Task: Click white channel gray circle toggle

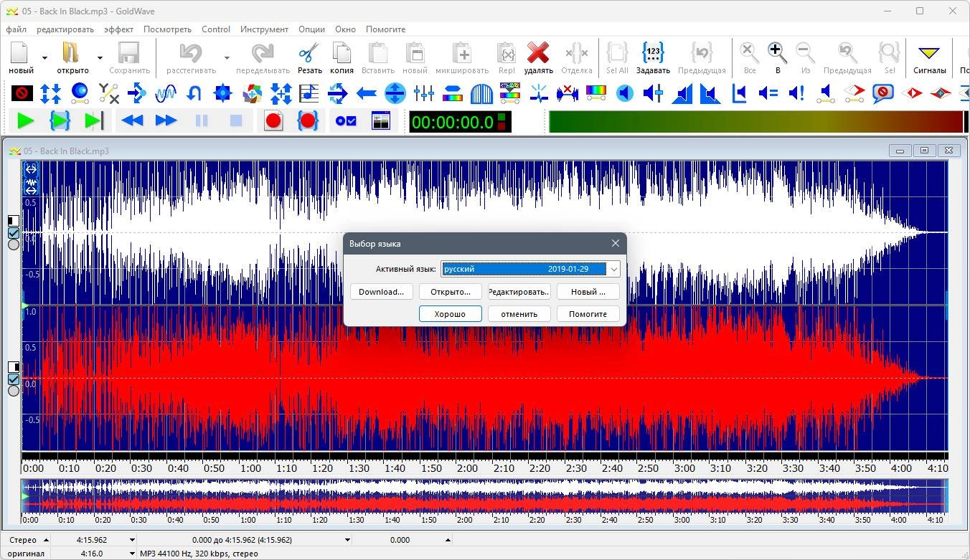Action: point(14,245)
